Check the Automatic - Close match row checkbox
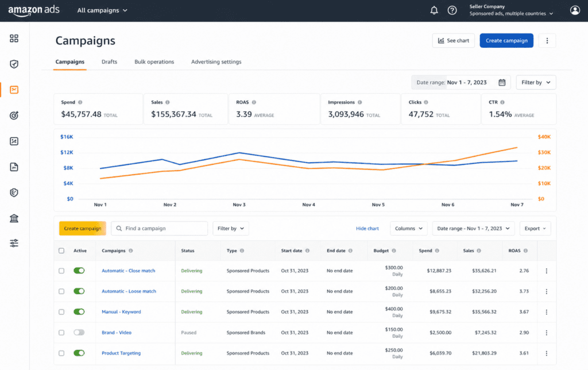This screenshot has height=370, width=588. point(61,271)
